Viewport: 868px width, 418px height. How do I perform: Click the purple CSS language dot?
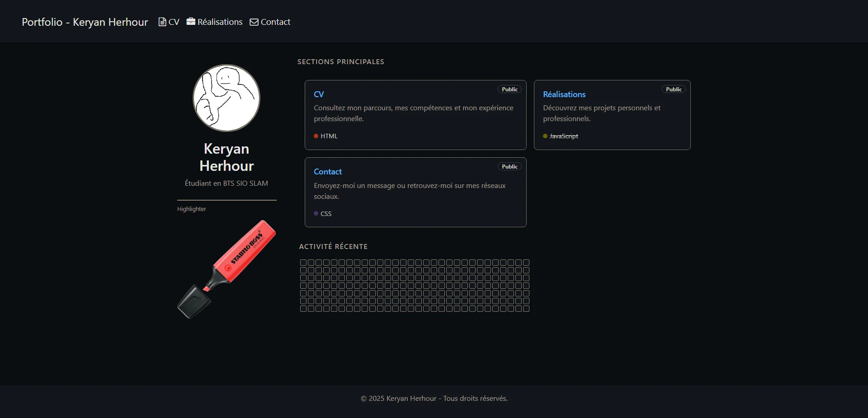click(x=316, y=213)
